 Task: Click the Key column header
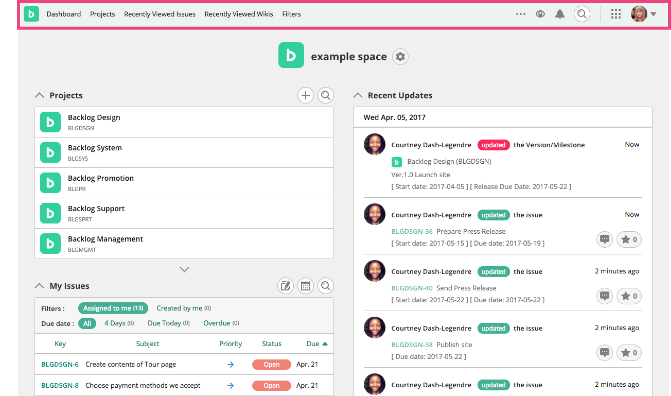click(60, 343)
